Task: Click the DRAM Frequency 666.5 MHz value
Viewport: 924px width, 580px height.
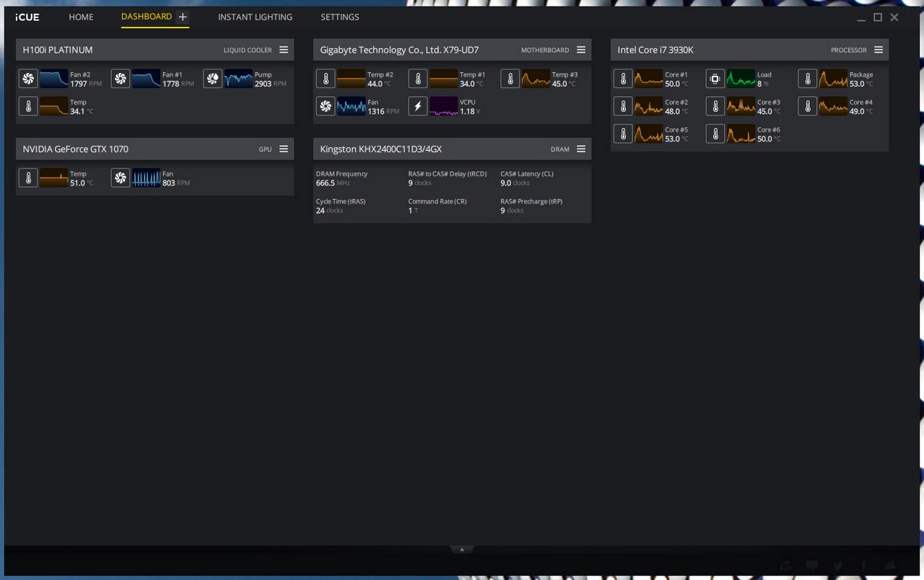Action: 333,183
